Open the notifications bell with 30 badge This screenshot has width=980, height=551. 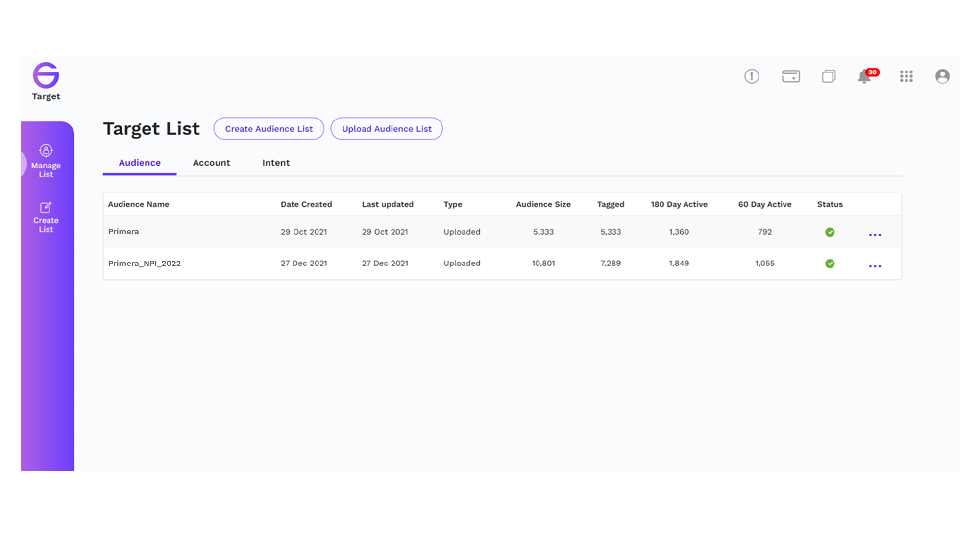868,76
